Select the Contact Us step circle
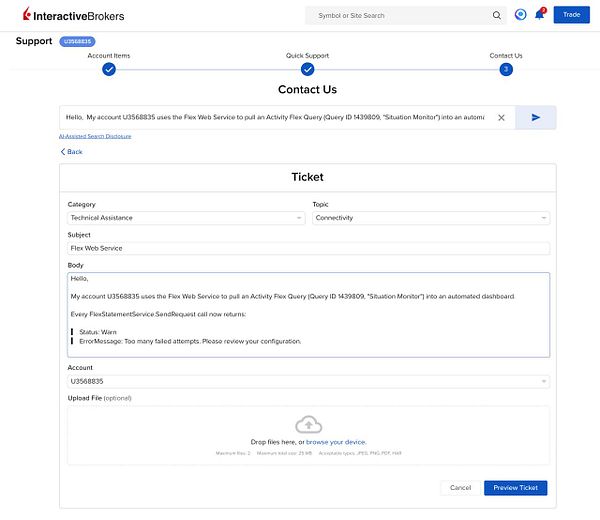Viewport: 600px width, 520px height. (x=506, y=70)
